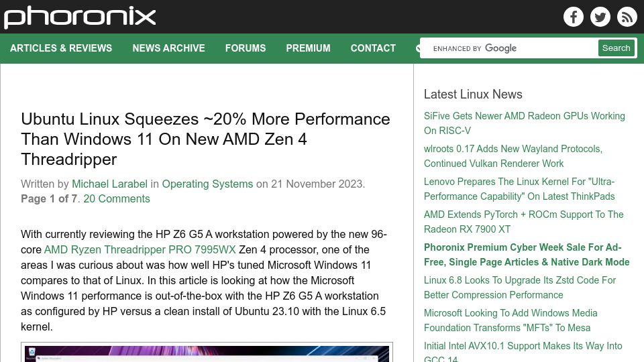Open the Premium menu item
This screenshot has width=644, height=362.
[308, 48]
